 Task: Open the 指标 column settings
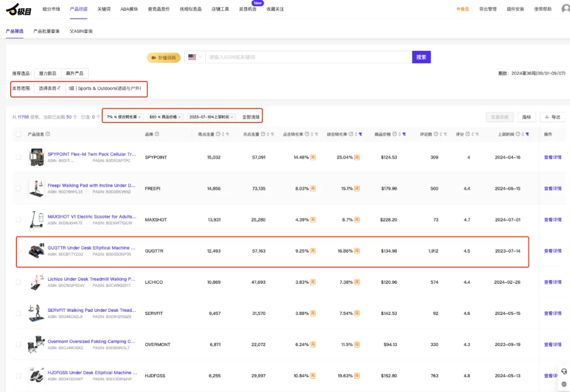[526, 117]
